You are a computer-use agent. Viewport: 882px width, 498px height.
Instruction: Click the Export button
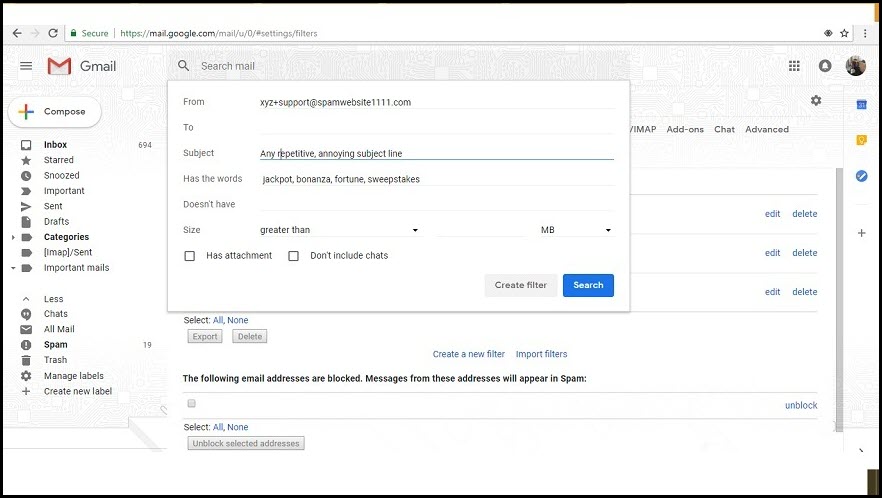(x=205, y=337)
